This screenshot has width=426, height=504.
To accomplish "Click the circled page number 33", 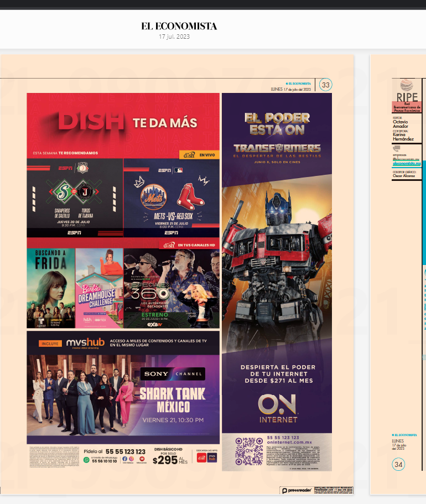I will click(x=325, y=85).
